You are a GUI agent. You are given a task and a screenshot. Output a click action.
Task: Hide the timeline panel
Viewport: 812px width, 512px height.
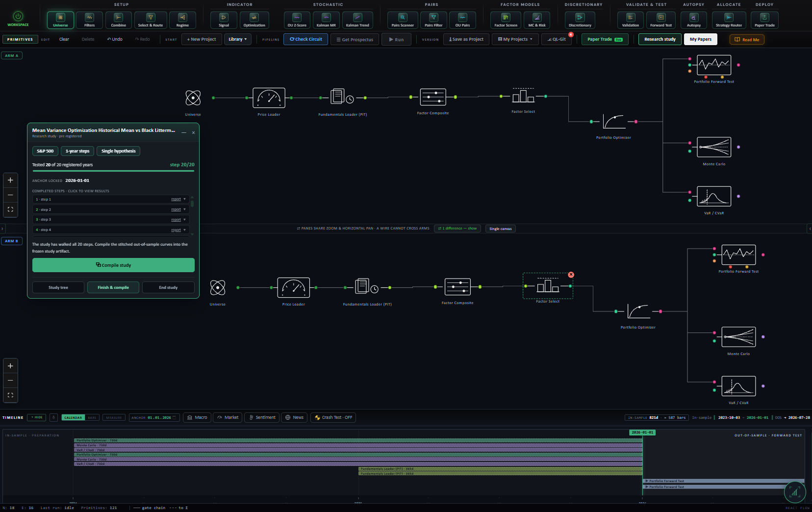[37, 417]
